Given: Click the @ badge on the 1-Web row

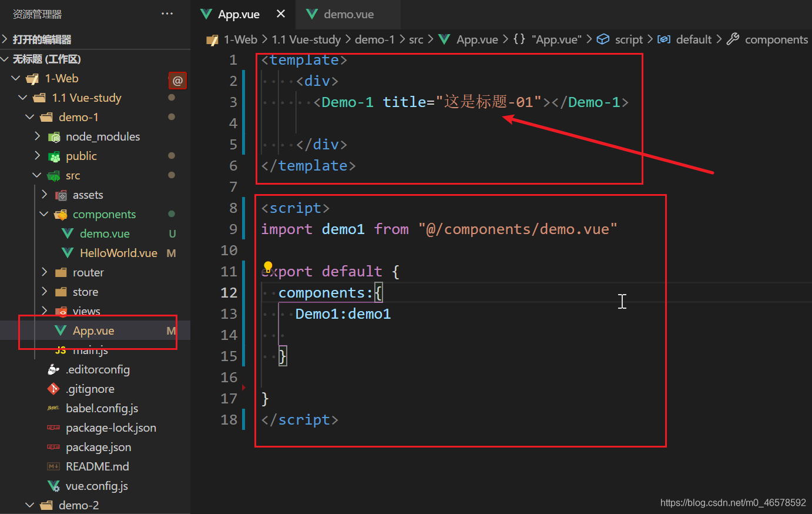Looking at the screenshot, I should coord(178,81).
